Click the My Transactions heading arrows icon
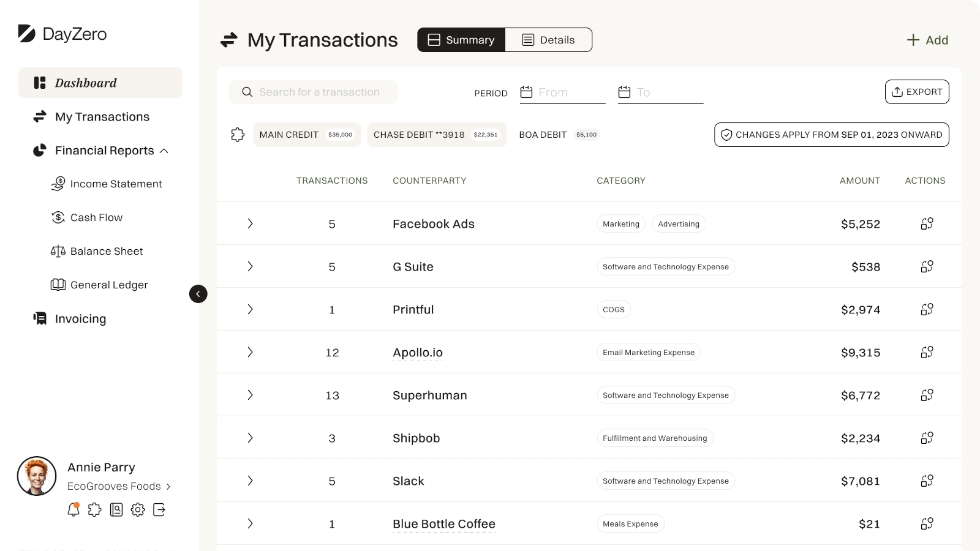 228,40
